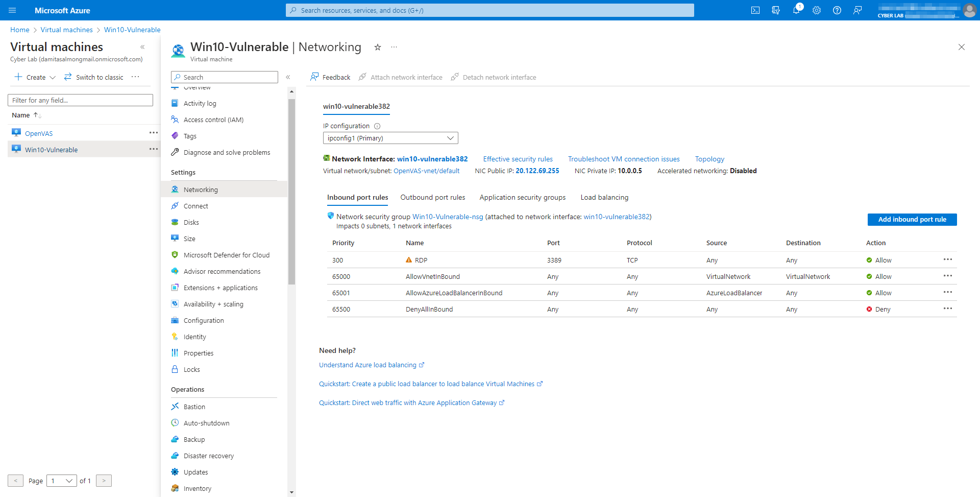Click Switch to classic

coord(94,77)
